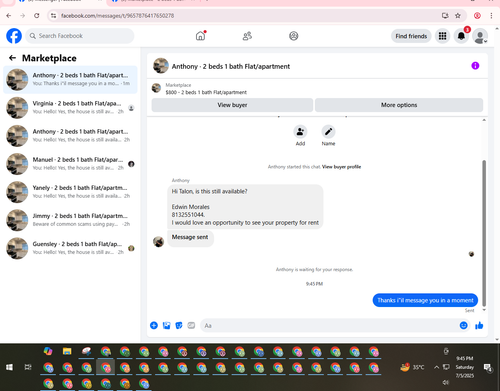Click the Aa message input field
The width and height of the screenshot is (500, 391).
pyautogui.click(x=330, y=326)
